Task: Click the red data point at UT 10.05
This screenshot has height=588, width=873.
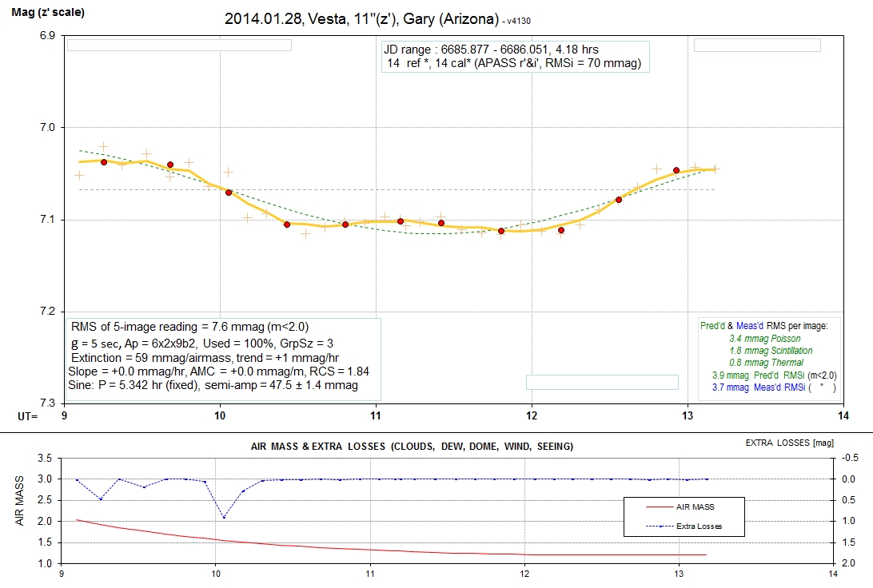Action: point(229,193)
